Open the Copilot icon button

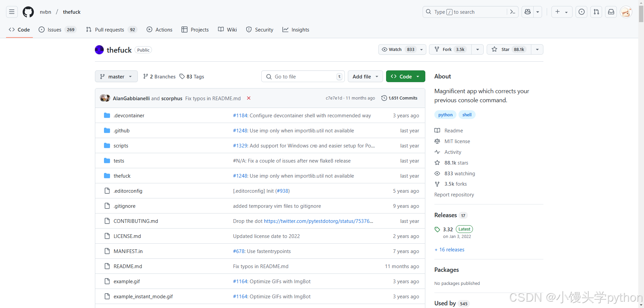(528, 12)
